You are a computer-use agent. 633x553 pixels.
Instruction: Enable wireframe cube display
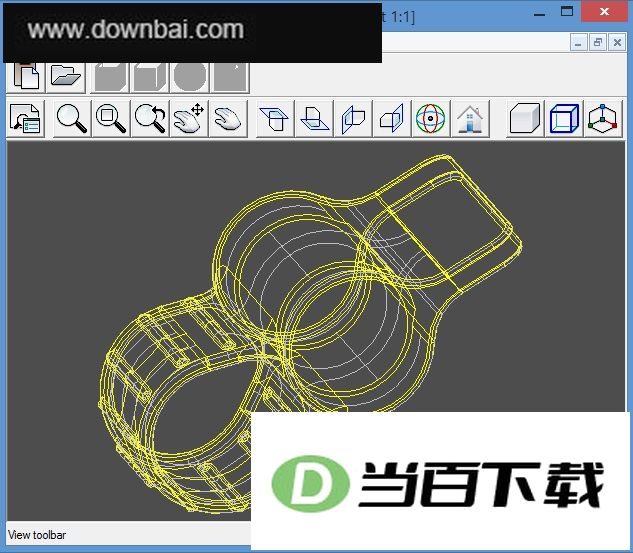point(564,119)
